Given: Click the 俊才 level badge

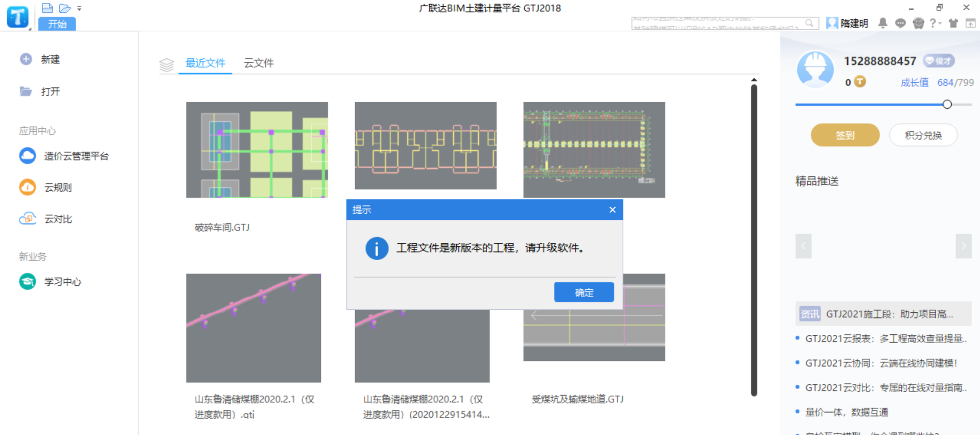Looking at the screenshot, I should point(939,61).
